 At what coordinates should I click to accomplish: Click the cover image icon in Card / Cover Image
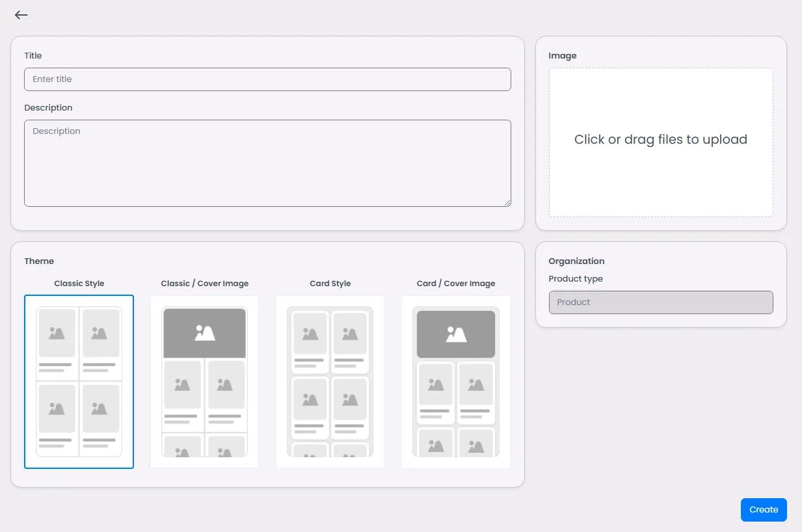pos(456,334)
